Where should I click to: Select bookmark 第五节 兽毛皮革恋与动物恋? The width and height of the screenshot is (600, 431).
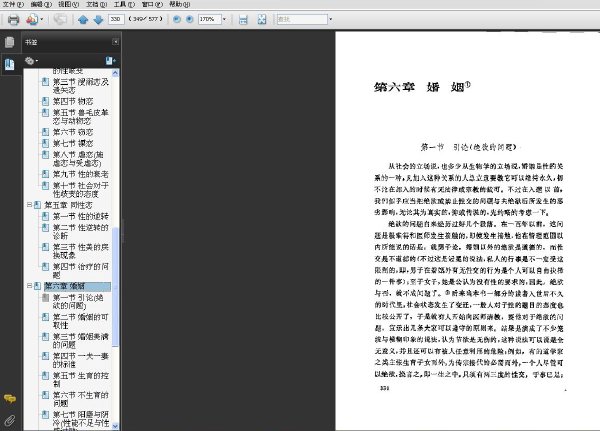click(81, 117)
